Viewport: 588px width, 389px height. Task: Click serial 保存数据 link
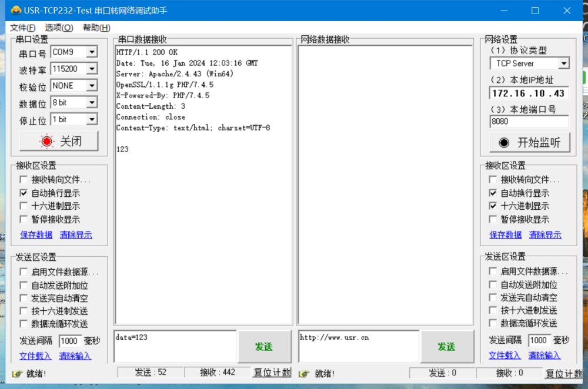[36, 235]
